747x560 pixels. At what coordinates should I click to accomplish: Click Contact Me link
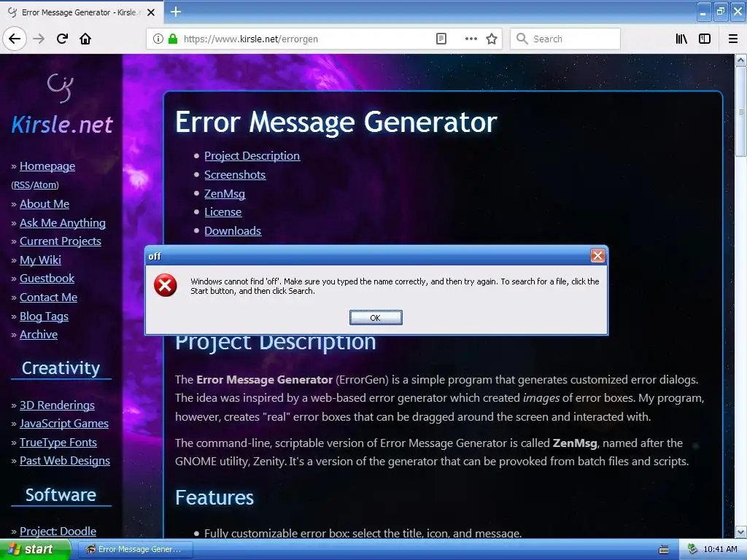point(48,297)
